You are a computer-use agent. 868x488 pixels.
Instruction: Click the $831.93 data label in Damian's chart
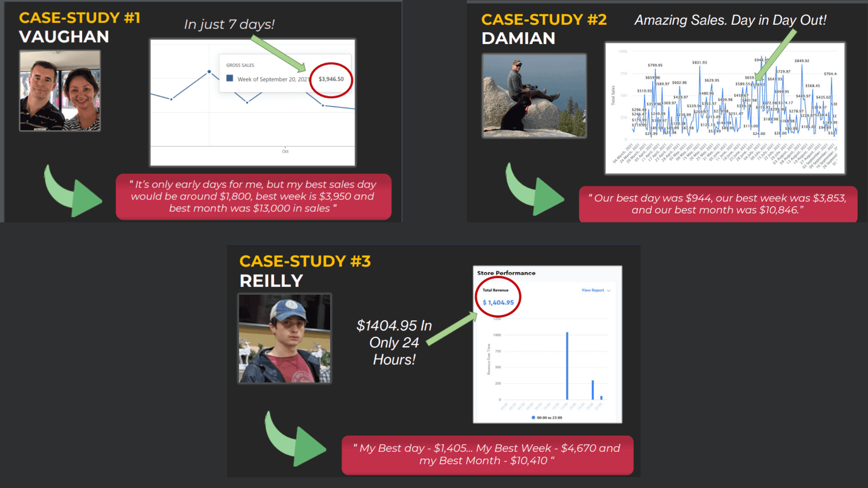[x=699, y=62]
